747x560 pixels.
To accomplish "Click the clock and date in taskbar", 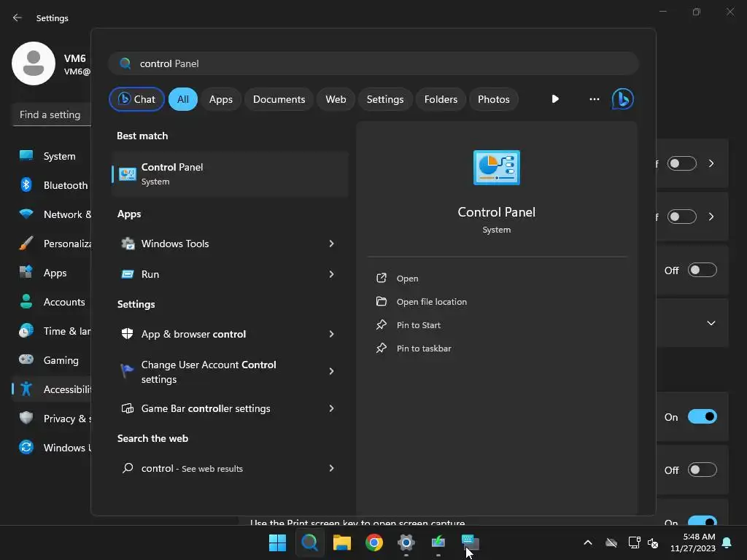I will [x=693, y=542].
